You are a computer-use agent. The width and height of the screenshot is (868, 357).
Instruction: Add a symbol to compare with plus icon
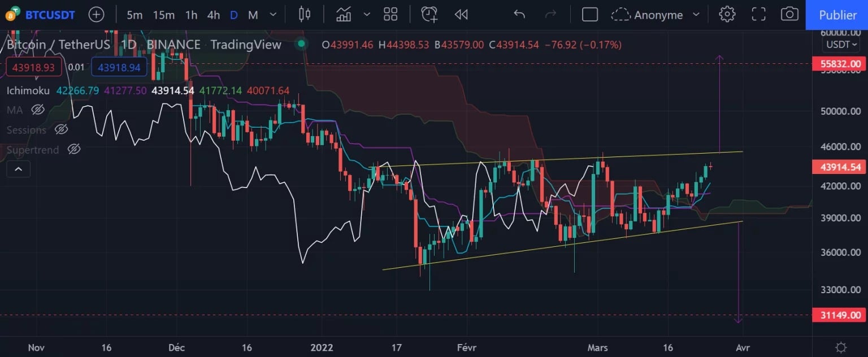(97, 15)
